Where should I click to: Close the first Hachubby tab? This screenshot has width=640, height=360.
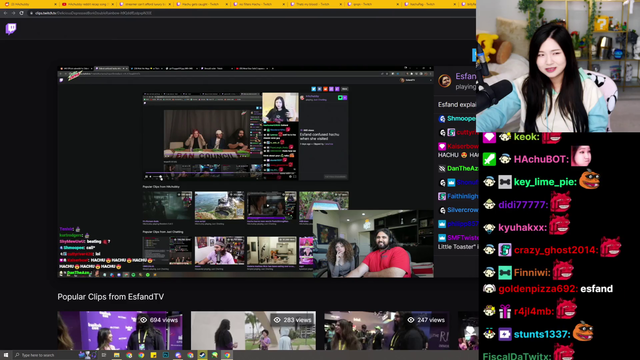click(x=56, y=4)
